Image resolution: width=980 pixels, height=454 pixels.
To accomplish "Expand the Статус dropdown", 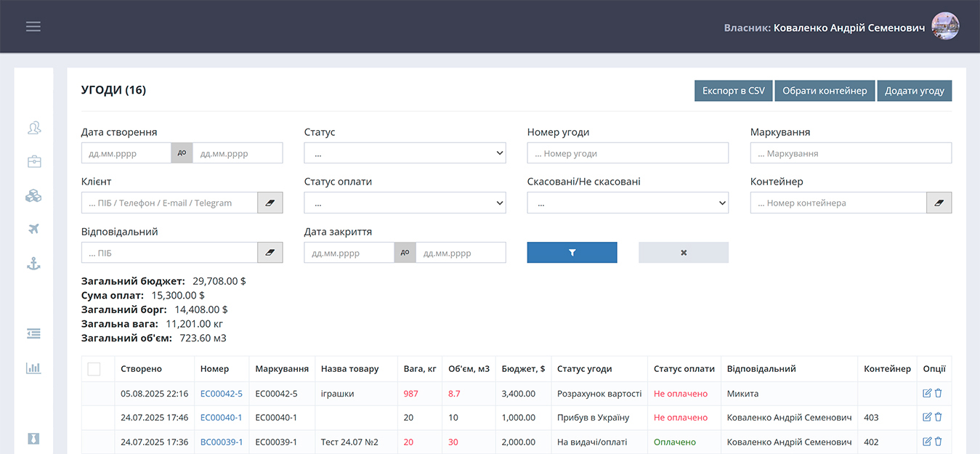I will click(x=405, y=153).
